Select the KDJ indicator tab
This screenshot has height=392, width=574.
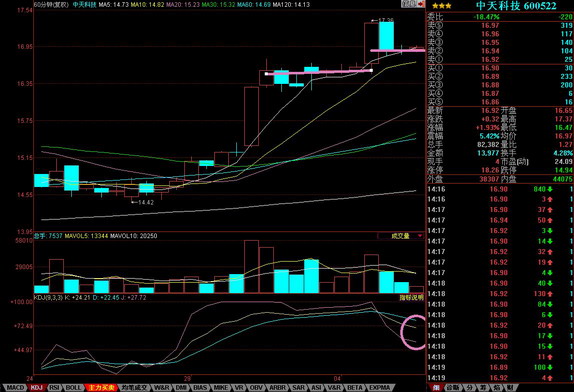coord(36,387)
